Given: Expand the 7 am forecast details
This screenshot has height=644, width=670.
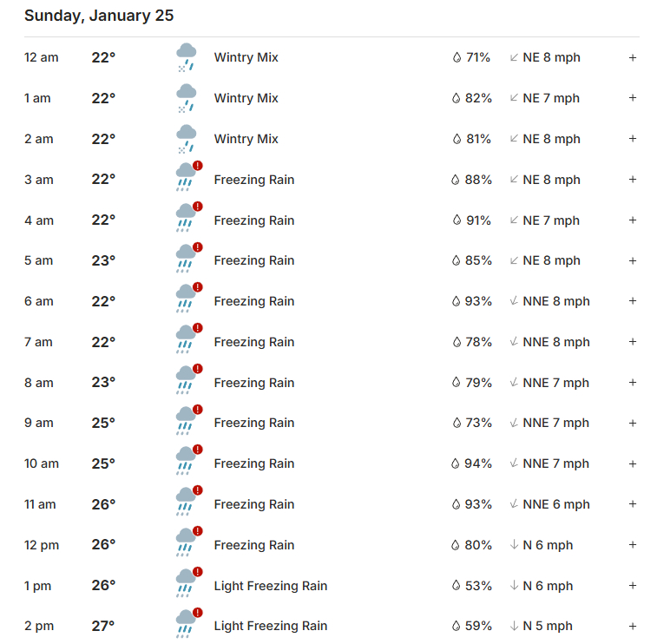Looking at the screenshot, I should [633, 342].
